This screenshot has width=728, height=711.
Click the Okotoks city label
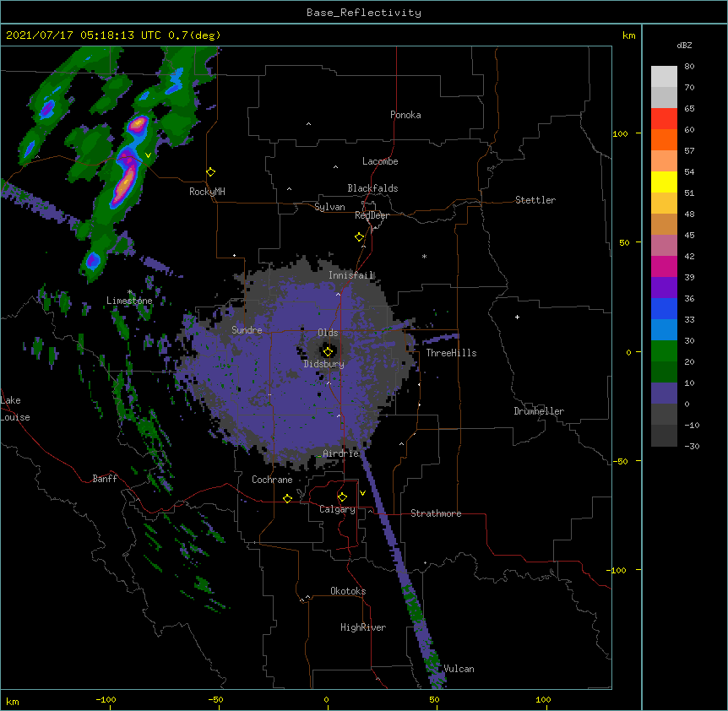coord(348,591)
